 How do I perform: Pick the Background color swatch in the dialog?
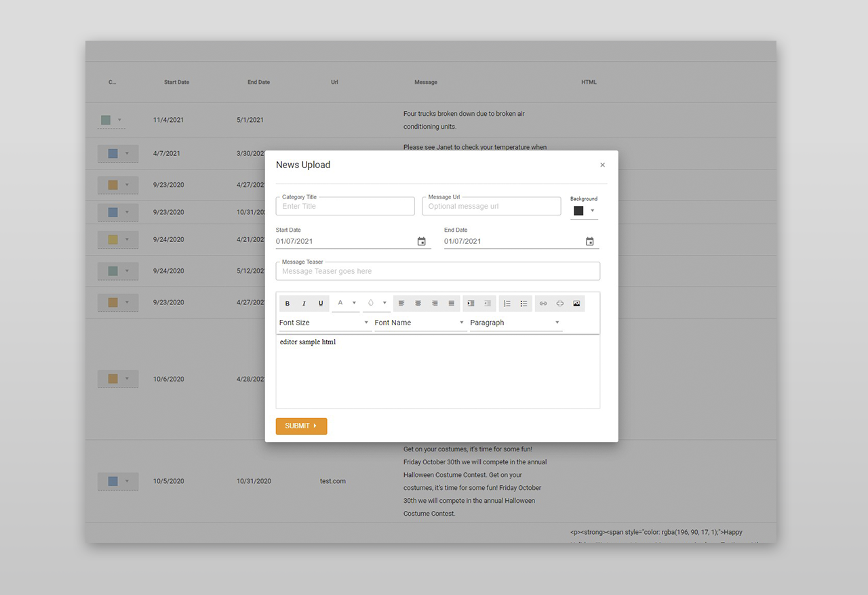[578, 211]
